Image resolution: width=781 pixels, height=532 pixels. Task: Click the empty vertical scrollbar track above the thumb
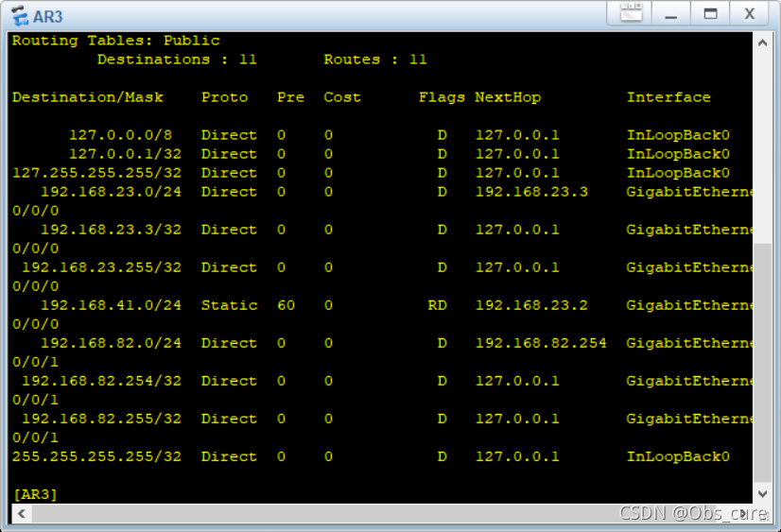click(x=763, y=142)
